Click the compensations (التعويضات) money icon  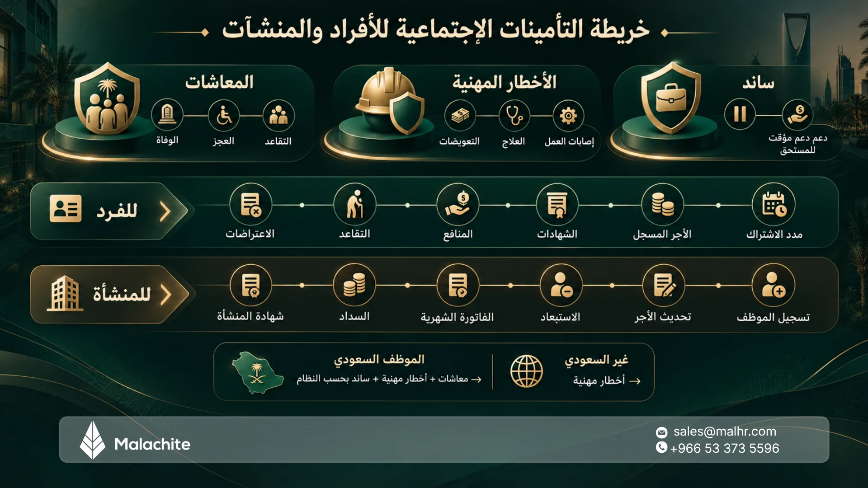[460, 116]
